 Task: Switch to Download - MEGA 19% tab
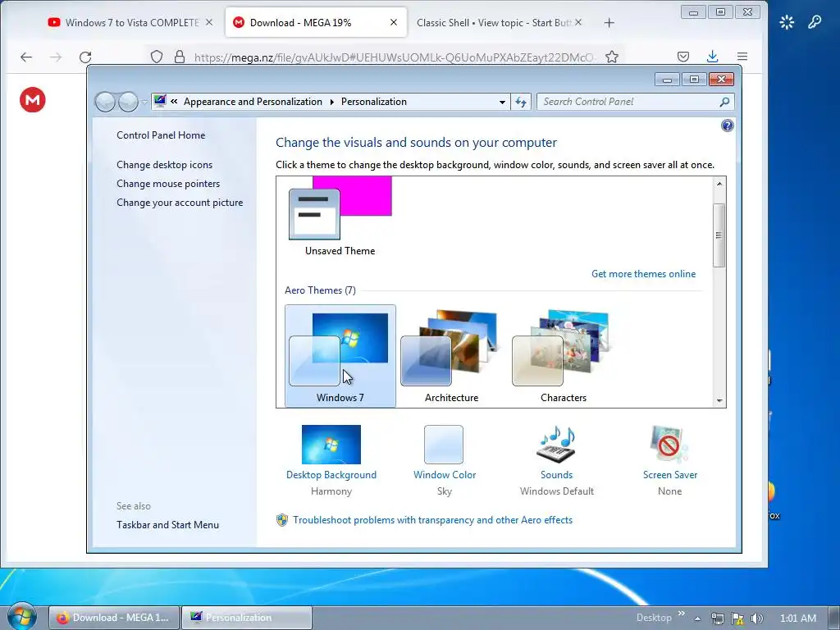[x=316, y=22]
